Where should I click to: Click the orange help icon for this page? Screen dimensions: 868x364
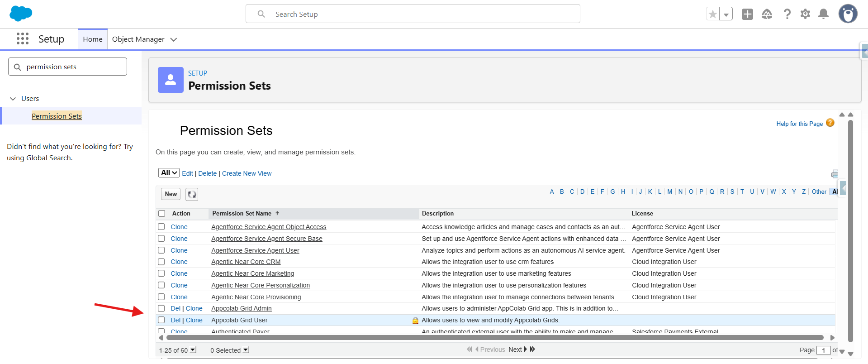pos(830,123)
